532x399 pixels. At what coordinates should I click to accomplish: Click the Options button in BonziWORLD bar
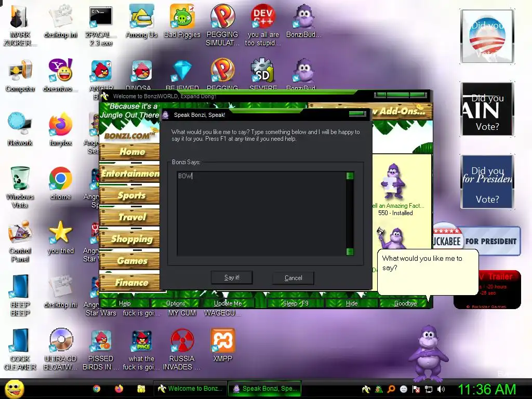[x=176, y=303]
